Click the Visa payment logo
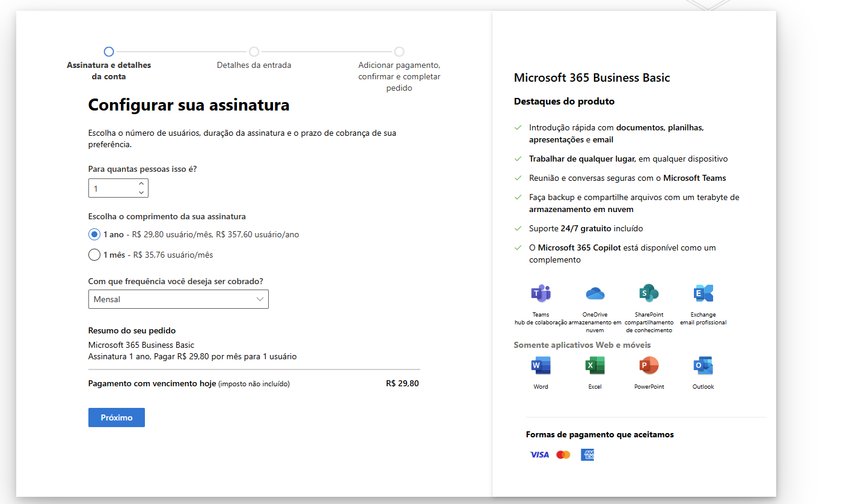The image size is (843, 504). 539,455
